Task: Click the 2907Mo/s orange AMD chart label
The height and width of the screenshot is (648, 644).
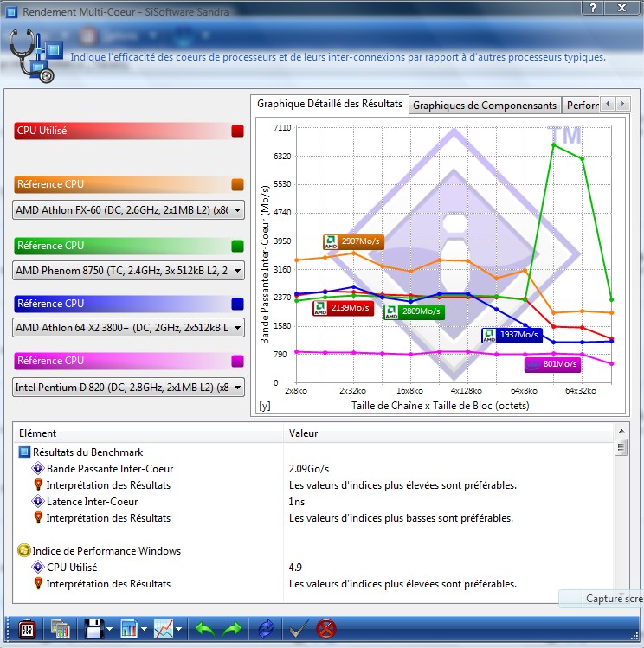Action: click(353, 241)
